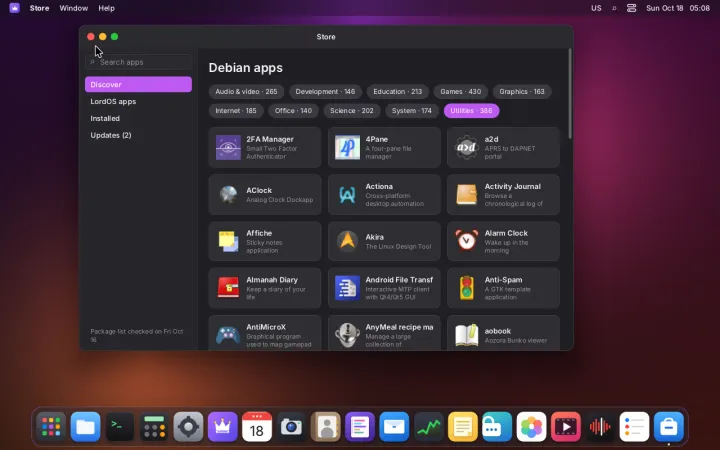Choose the Office category chip

pyautogui.click(x=293, y=111)
